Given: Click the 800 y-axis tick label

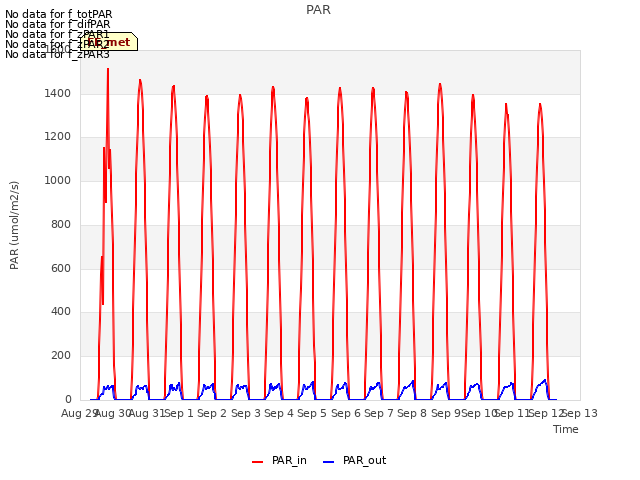Looking at the screenshot, I should [x=61, y=224].
